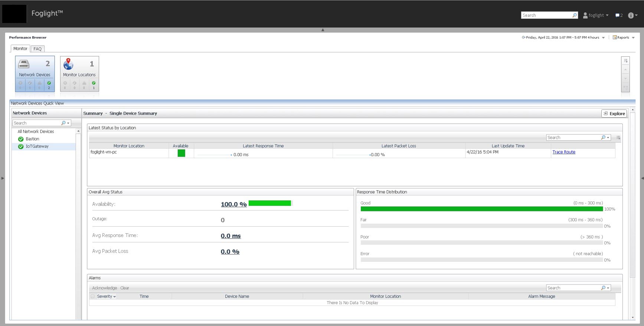Screen dimensions: 644x326
Task: Switch to the FAQ tab
Action: 37,49
